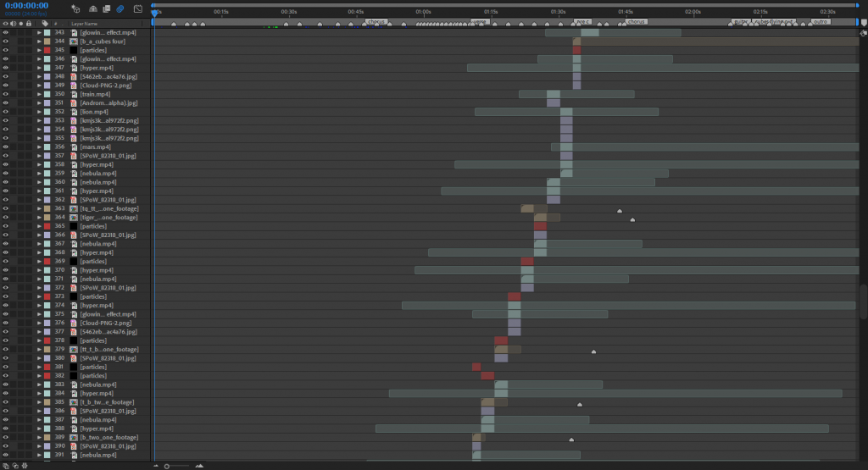Image resolution: width=868 pixels, height=470 pixels.
Task: Click zoom in mountains icon on timeline
Action: (199, 466)
